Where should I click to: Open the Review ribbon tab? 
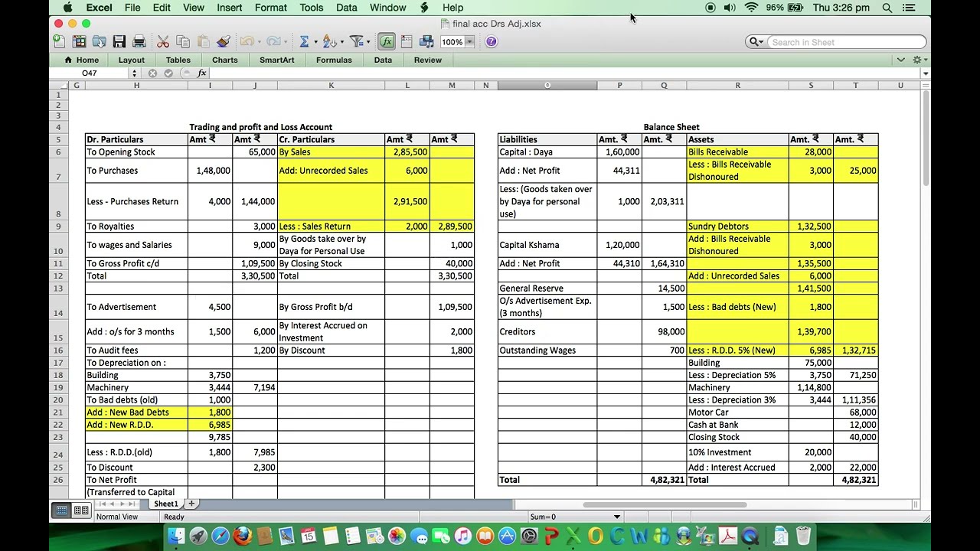coord(428,60)
